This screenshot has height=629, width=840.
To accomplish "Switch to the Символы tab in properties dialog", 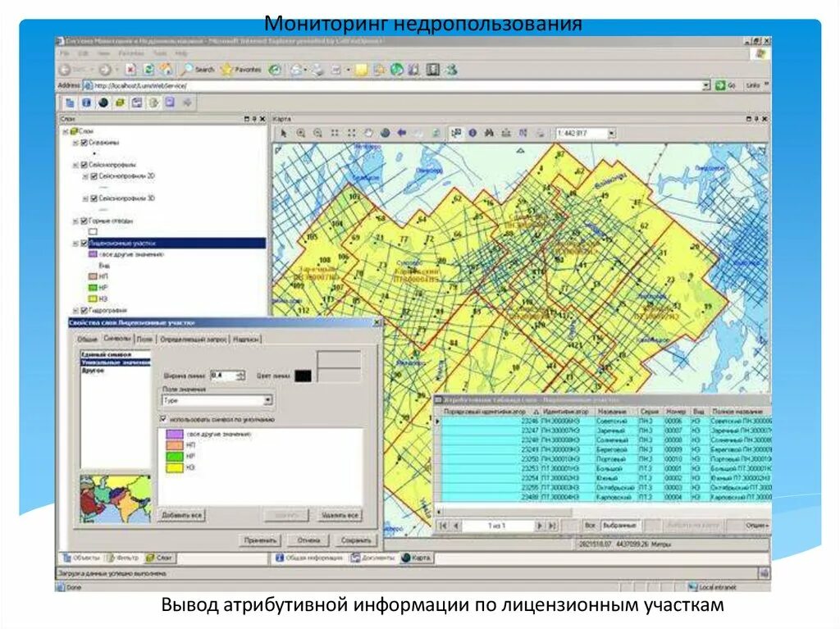I will pos(116,339).
